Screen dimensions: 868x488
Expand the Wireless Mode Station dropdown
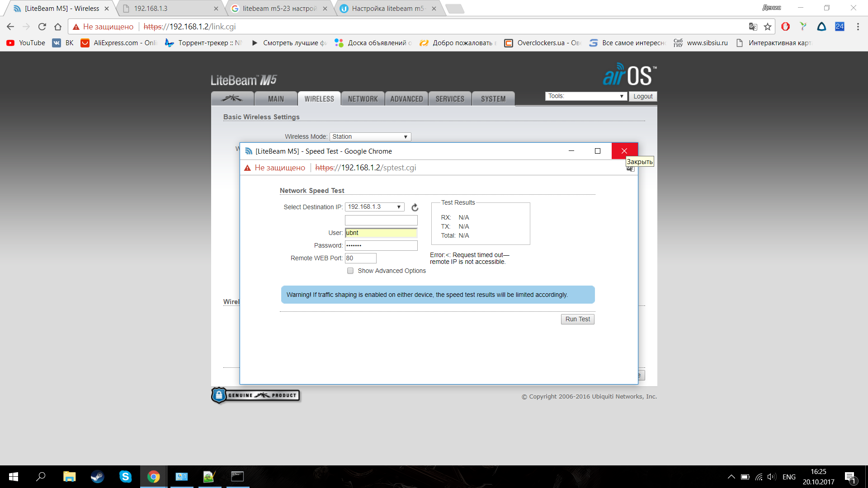point(370,136)
